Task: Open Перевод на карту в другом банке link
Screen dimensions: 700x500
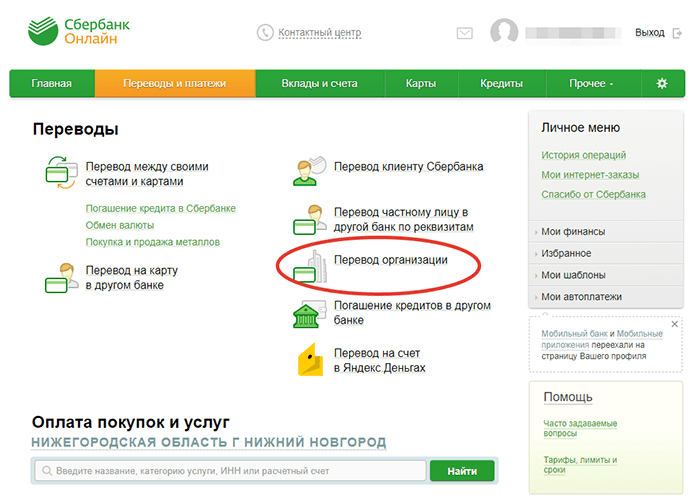Action: tap(132, 278)
